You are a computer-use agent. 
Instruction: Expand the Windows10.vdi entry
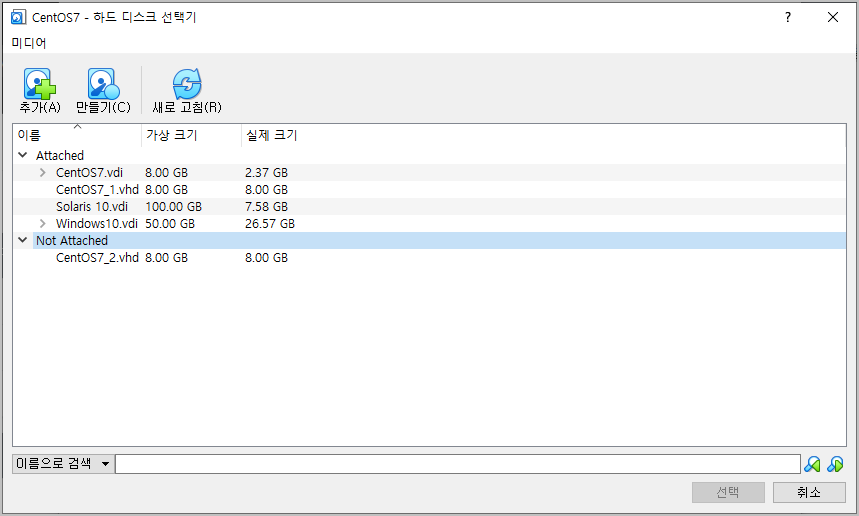pos(43,223)
